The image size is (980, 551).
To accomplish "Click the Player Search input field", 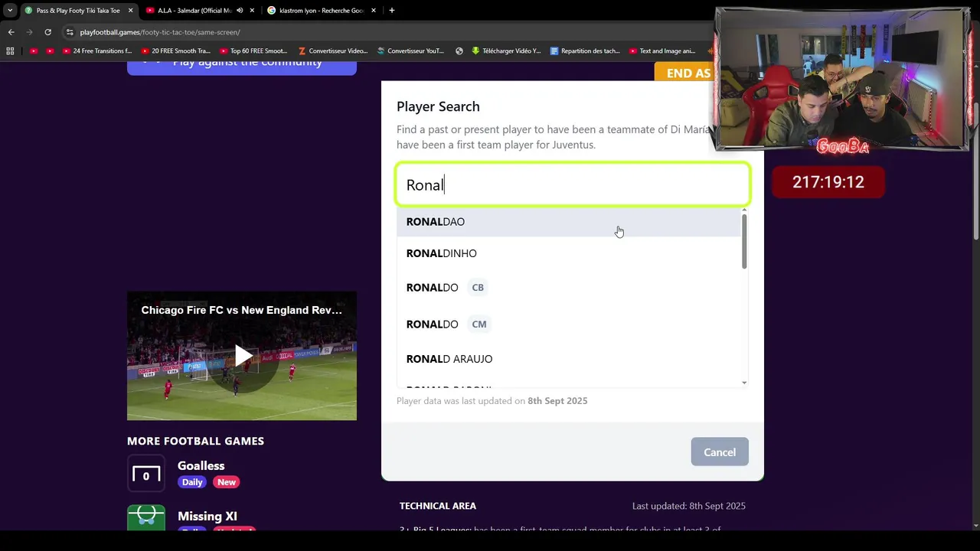I will (x=572, y=184).
